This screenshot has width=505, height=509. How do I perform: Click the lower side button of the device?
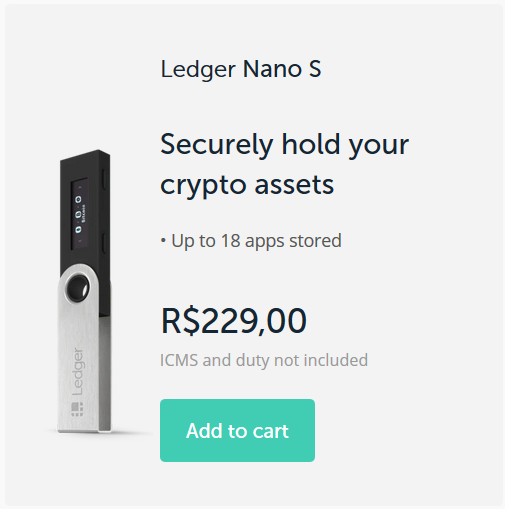click(x=104, y=243)
